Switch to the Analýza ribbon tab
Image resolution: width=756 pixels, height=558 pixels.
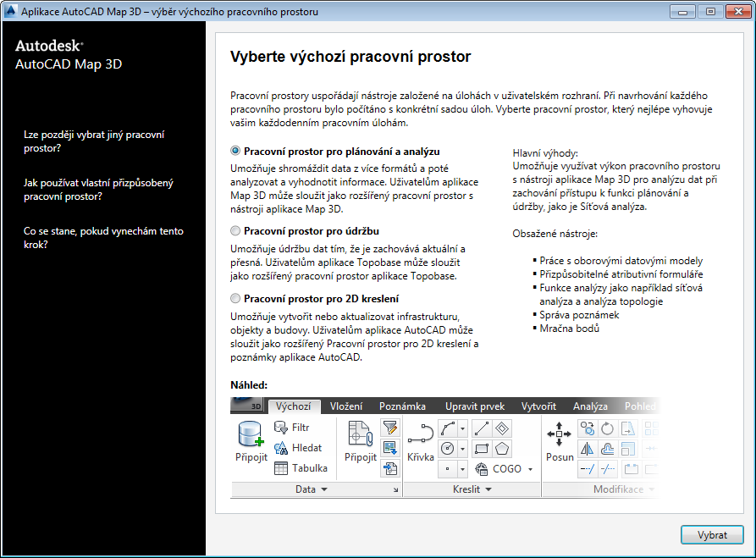point(590,406)
